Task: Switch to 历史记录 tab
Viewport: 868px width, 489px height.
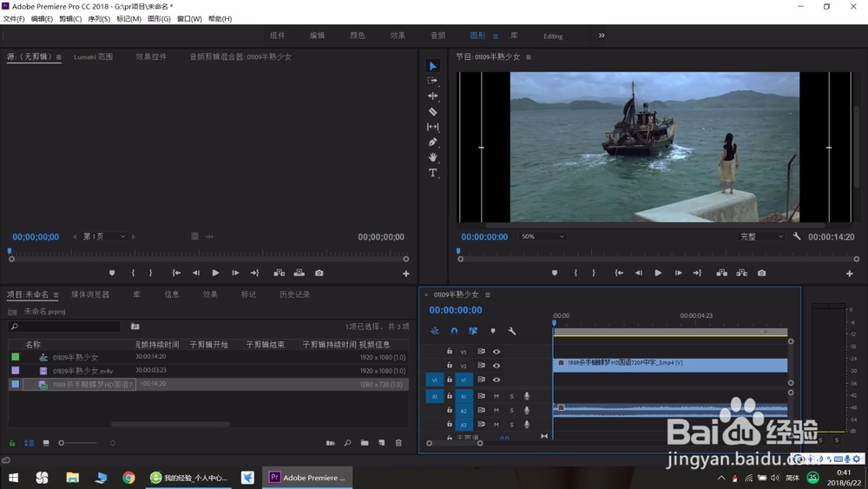Action: pyautogui.click(x=294, y=294)
